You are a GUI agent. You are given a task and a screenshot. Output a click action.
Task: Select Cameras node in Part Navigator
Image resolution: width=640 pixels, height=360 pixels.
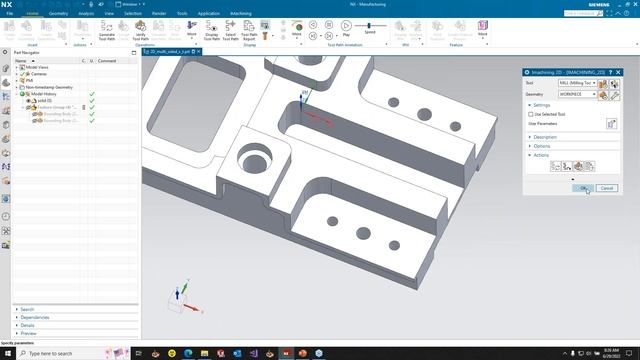tap(39, 74)
